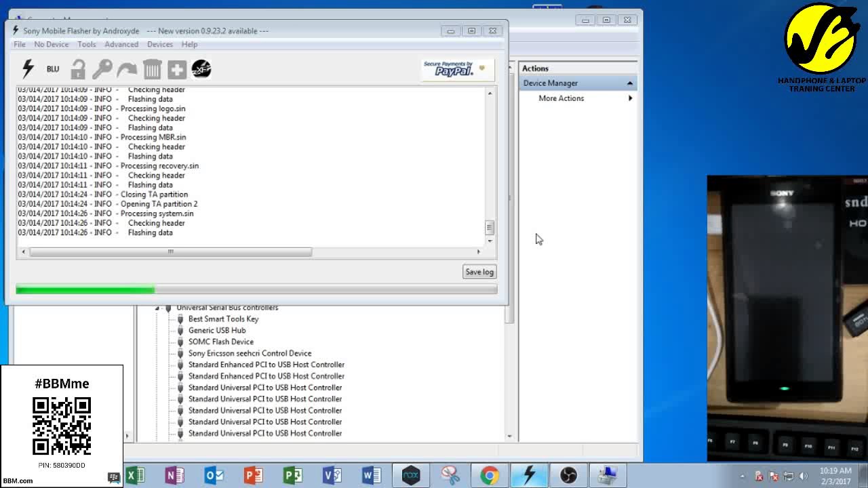
Task: Click 'Processing MBR.sin' log line
Action: coord(153,137)
